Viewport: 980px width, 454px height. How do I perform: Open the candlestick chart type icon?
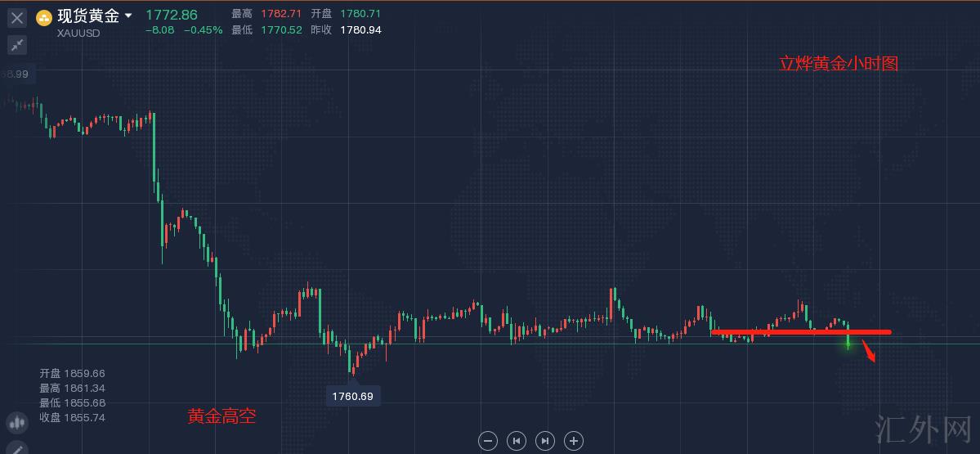16,423
